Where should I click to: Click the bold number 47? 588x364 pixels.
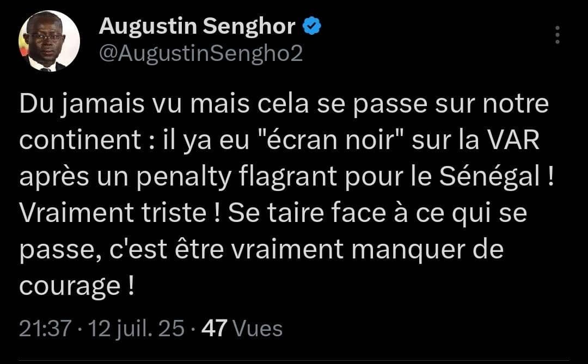pyautogui.click(x=214, y=329)
